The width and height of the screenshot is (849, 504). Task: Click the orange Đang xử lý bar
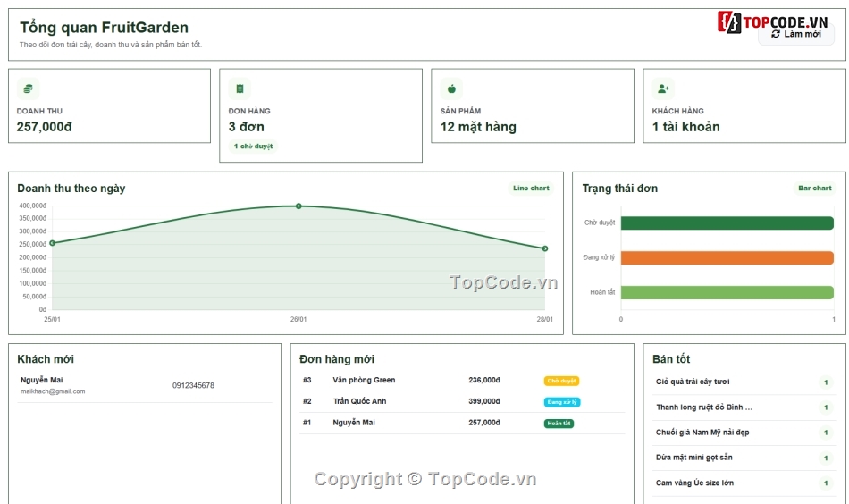(x=727, y=257)
